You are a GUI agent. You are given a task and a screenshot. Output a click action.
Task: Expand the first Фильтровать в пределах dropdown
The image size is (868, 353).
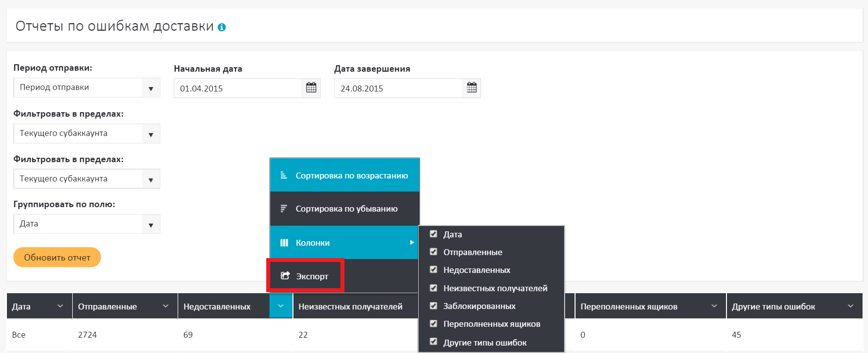(150, 134)
